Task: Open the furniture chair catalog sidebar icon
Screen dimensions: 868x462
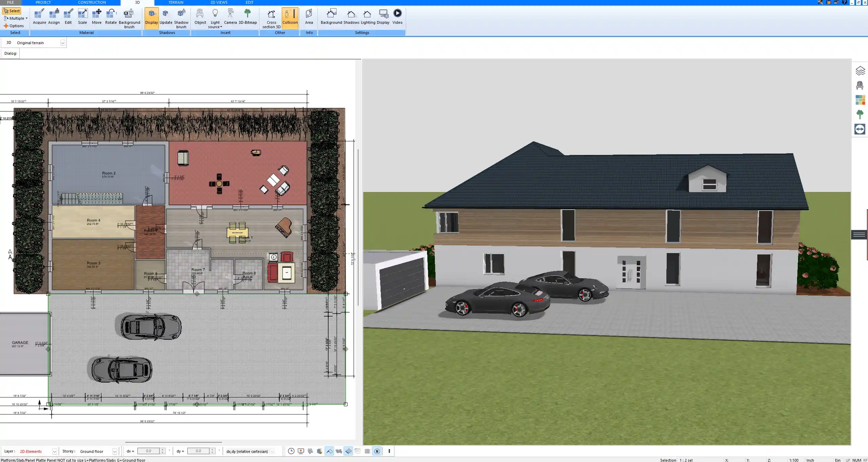Action: (x=860, y=85)
